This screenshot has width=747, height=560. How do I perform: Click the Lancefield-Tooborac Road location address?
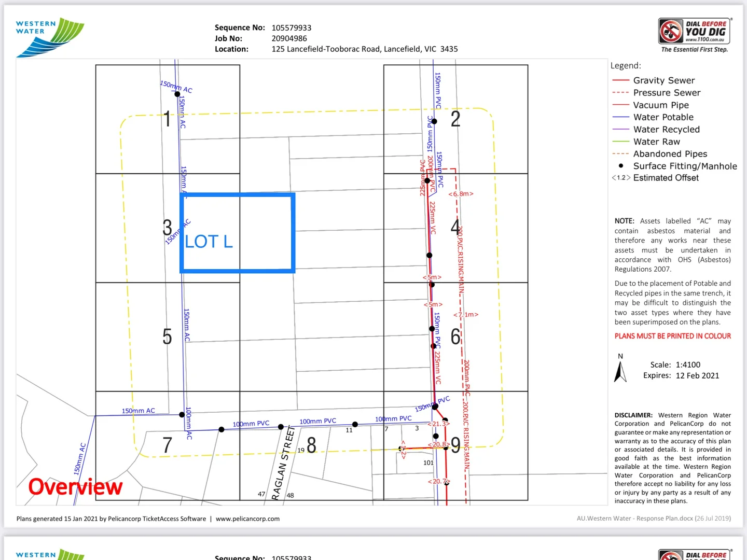point(364,49)
